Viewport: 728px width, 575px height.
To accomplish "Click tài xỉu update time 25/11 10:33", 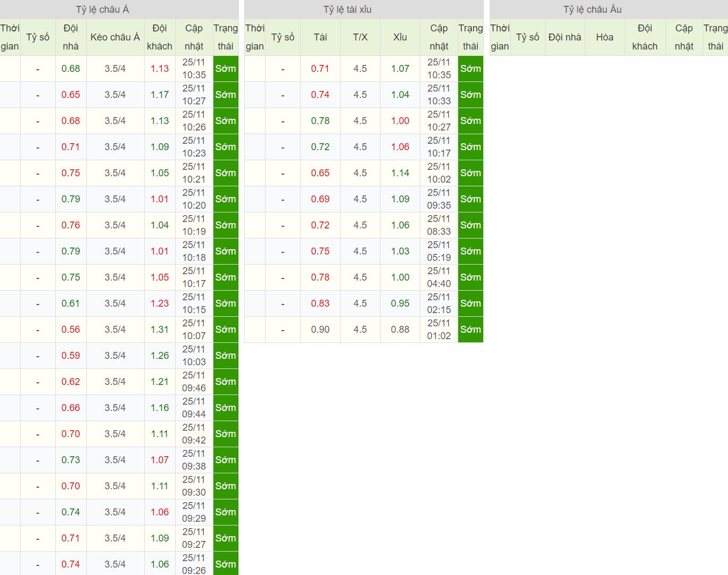I will tap(439, 95).
